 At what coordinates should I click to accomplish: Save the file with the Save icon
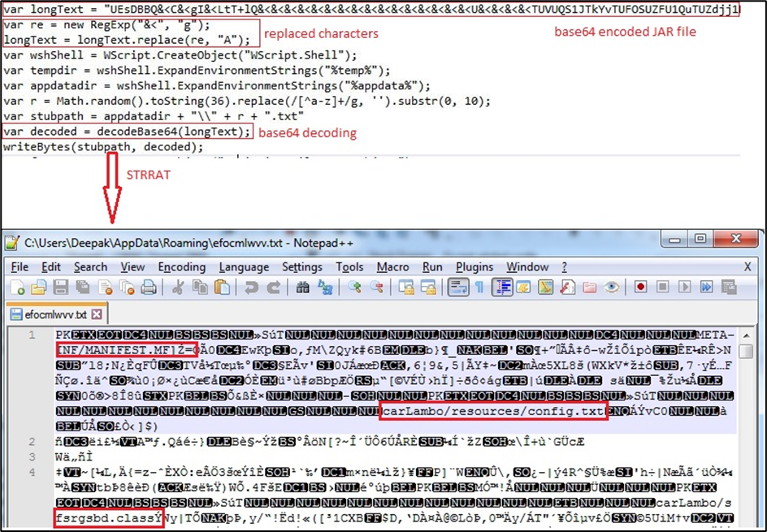pyautogui.click(x=61, y=287)
